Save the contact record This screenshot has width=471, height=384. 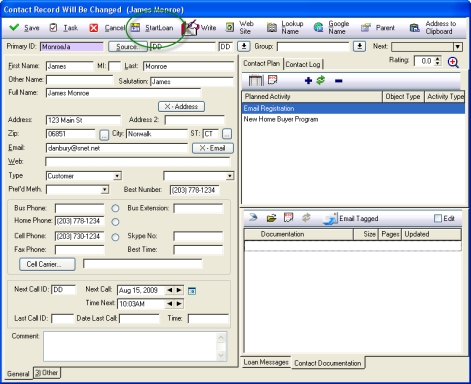click(x=24, y=28)
